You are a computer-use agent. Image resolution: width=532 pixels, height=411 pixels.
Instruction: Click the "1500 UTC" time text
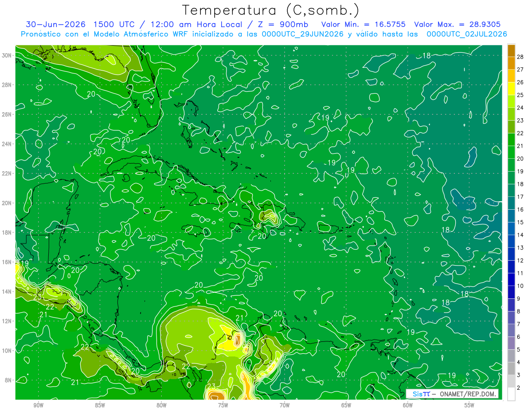click(x=113, y=24)
